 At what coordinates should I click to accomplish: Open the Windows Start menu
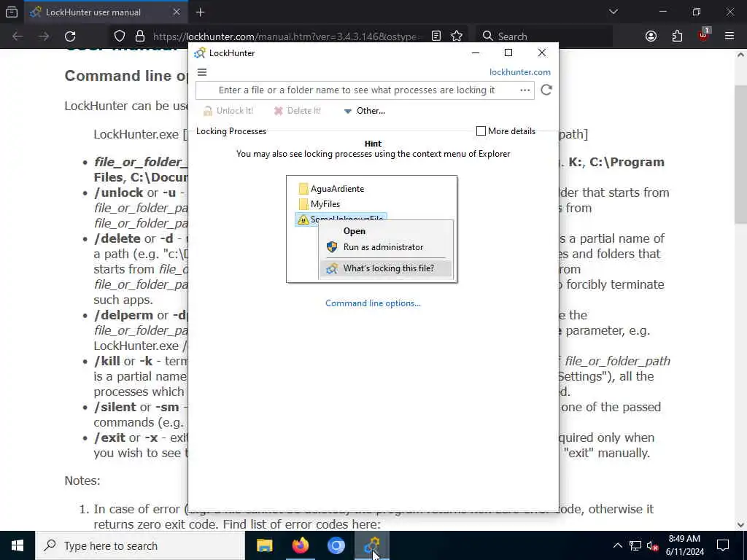tap(18, 545)
